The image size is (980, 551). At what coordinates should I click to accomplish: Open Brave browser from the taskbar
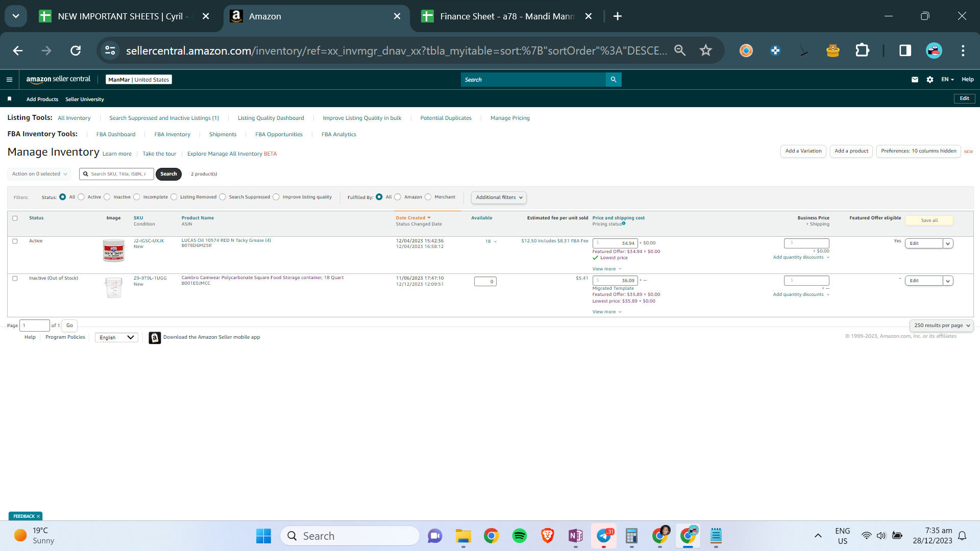548,536
